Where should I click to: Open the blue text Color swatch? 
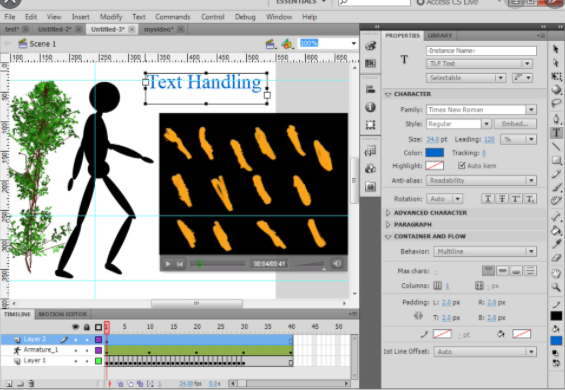435,153
